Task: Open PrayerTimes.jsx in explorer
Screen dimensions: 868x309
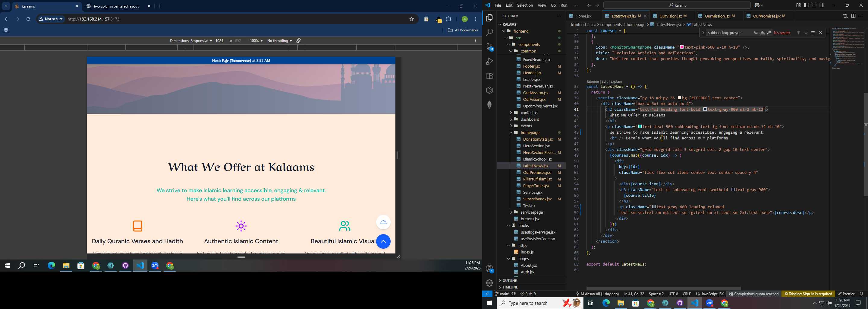Action: click(x=536, y=186)
